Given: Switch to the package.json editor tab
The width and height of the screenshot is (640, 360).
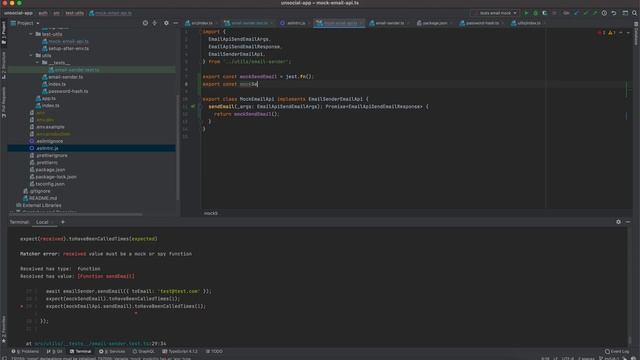Looking at the screenshot, I should [x=434, y=23].
